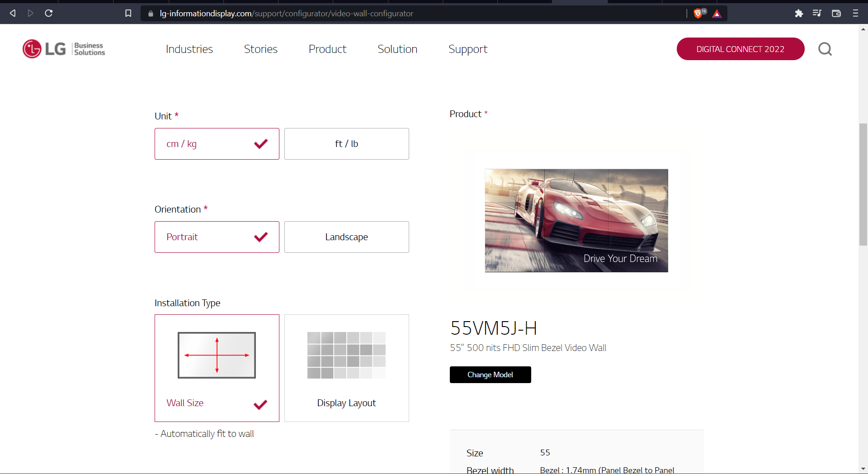
Task: Go to LG Business Solutions logo
Action: (x=64, y=49)
